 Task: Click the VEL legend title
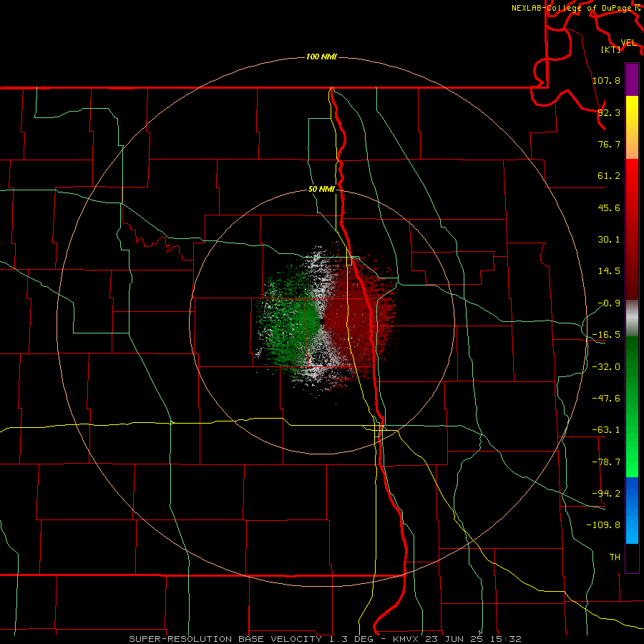point(628,43)
